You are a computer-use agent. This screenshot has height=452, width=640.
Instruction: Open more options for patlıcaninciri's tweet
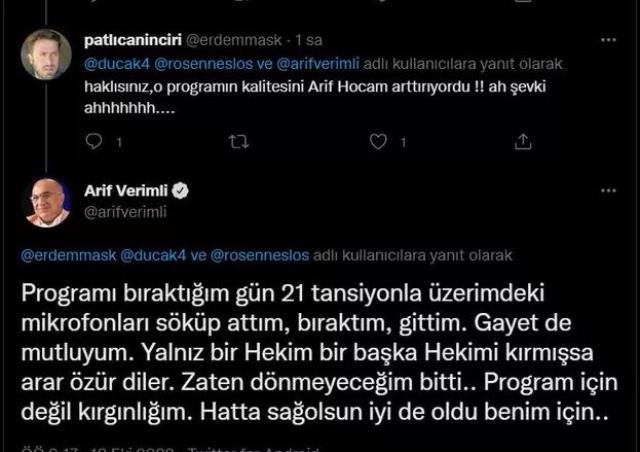click(609, 41)
